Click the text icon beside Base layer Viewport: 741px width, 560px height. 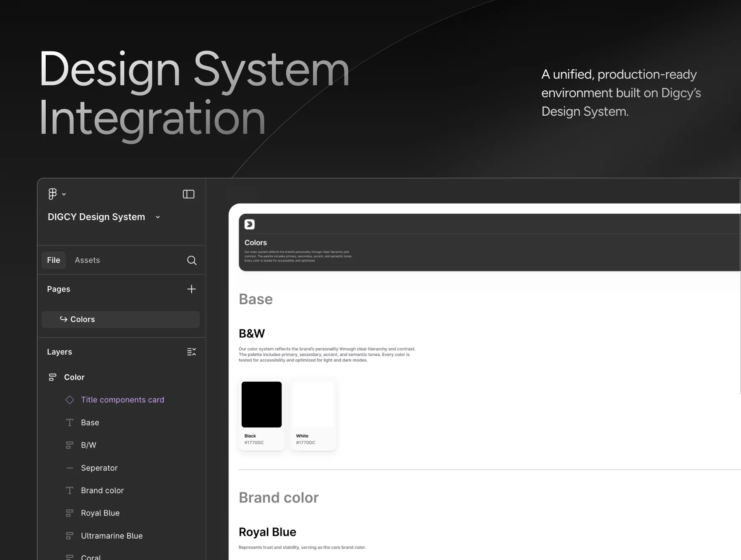click(x=70, y=422)
